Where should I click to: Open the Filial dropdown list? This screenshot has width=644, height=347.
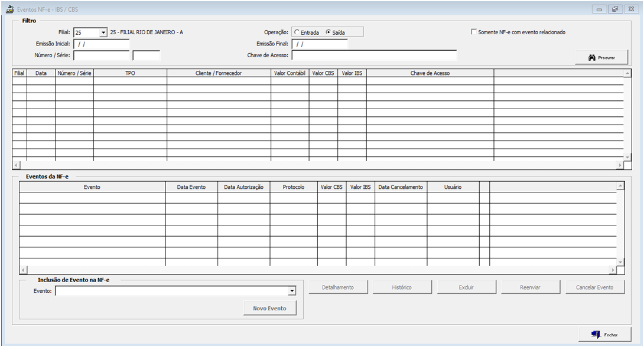pyautogui.click(x=103, y=32)
